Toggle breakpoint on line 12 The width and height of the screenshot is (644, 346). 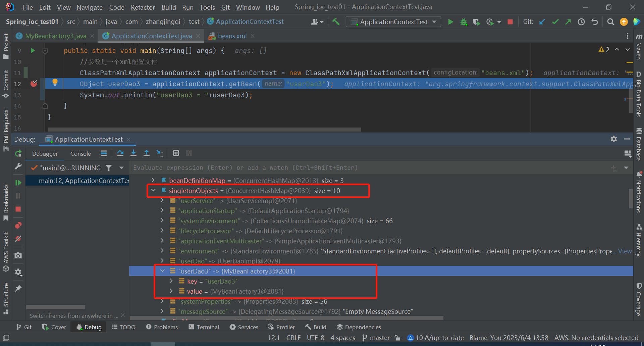pyautogui.click(x=34, y=84)
